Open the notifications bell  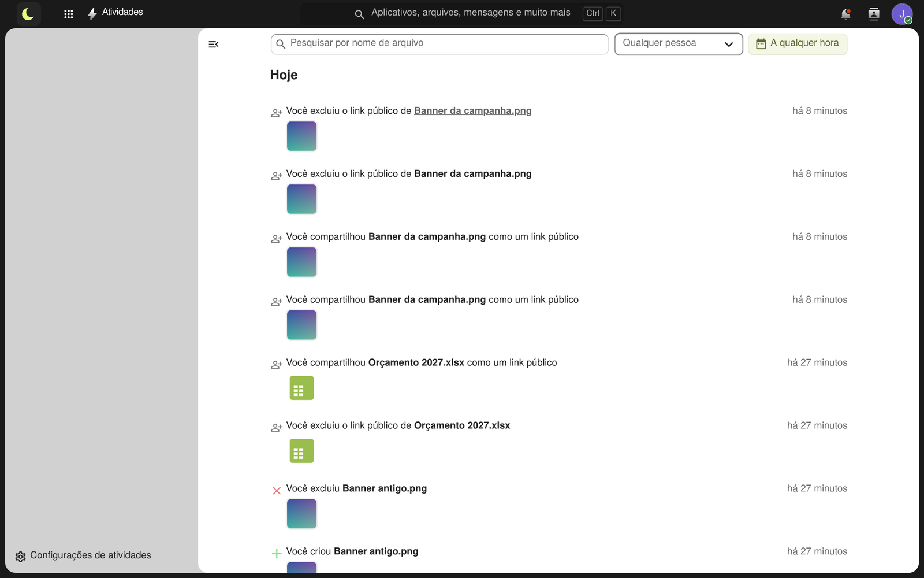[x=845, y=14]
